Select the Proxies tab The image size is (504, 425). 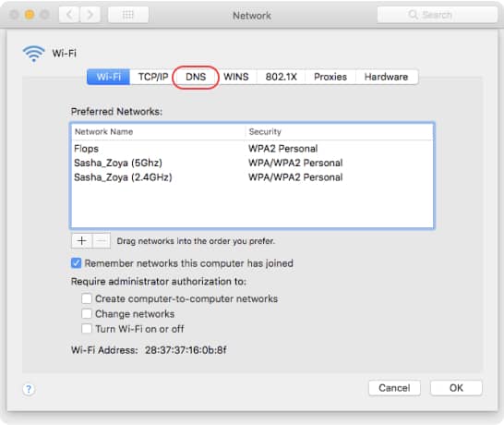point(330,77)
